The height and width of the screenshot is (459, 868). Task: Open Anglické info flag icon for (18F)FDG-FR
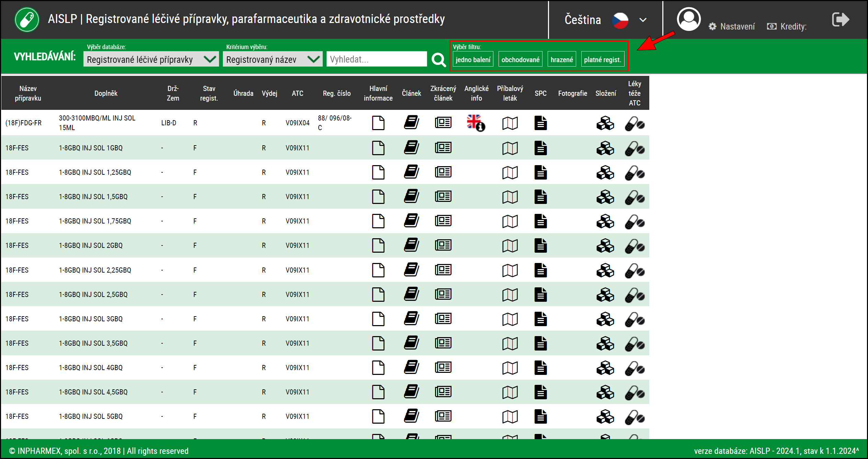tap(476, 123)
